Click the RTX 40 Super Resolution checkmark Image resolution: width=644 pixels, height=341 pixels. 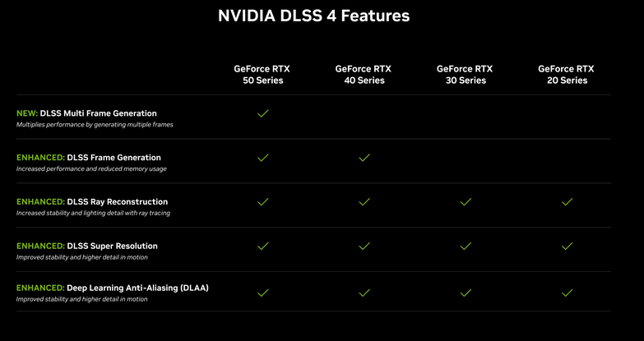point(364,247)
